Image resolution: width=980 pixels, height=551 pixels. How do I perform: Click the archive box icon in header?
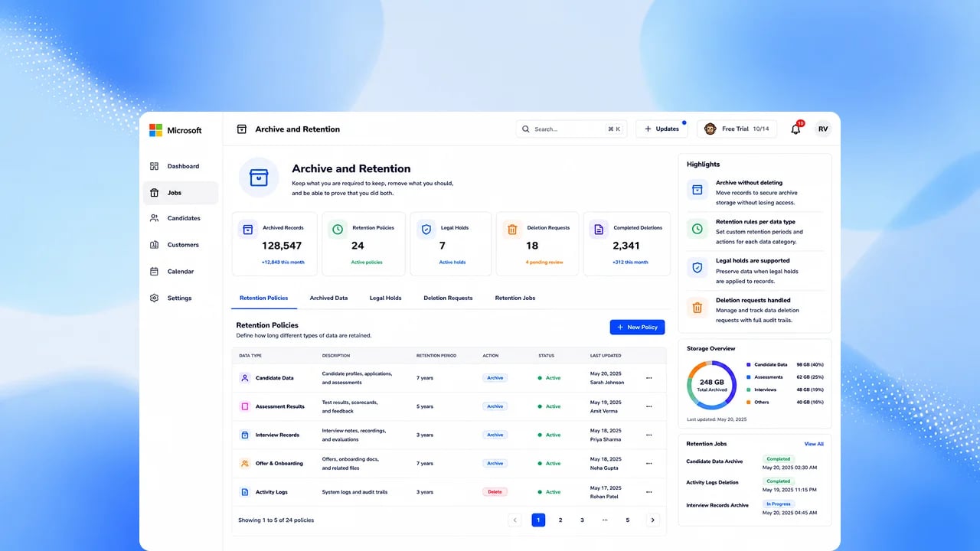pos(242,129)
